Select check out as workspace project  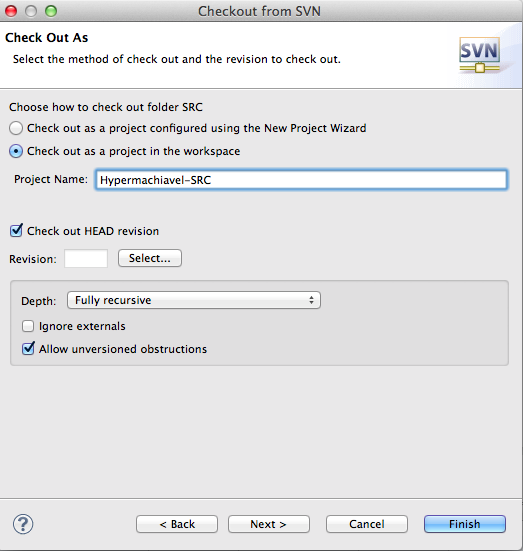coord(16,151)
